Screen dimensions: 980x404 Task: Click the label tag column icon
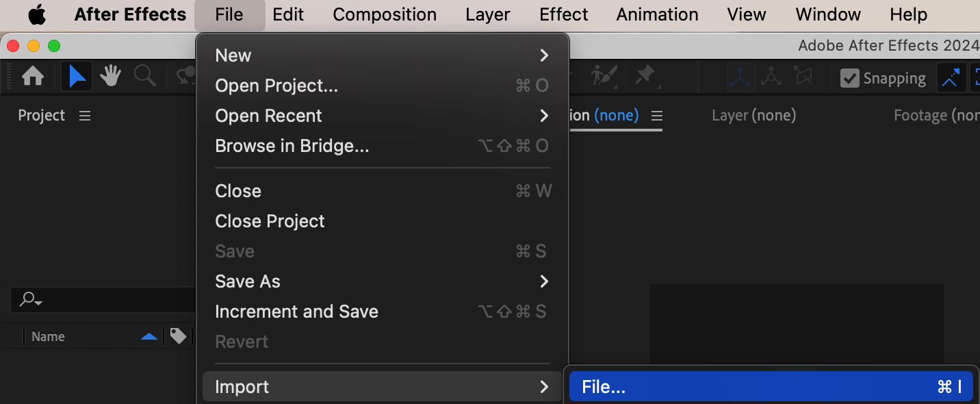pos(178,336)
